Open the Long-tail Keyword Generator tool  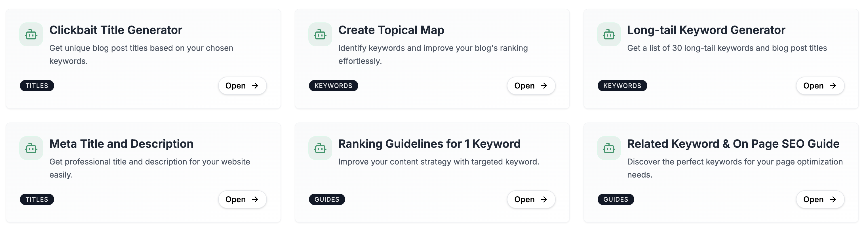click(x=820, y=86)
